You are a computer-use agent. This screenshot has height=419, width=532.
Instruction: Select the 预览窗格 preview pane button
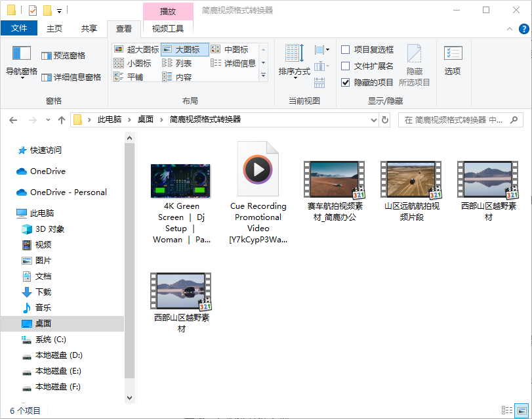(63, 56)
